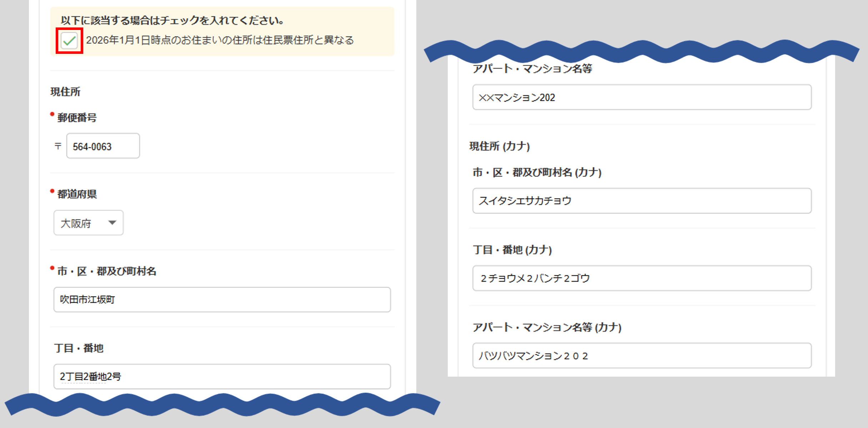Click the checkbox label text about 2026年1月1日

click(x=220, y=40)
